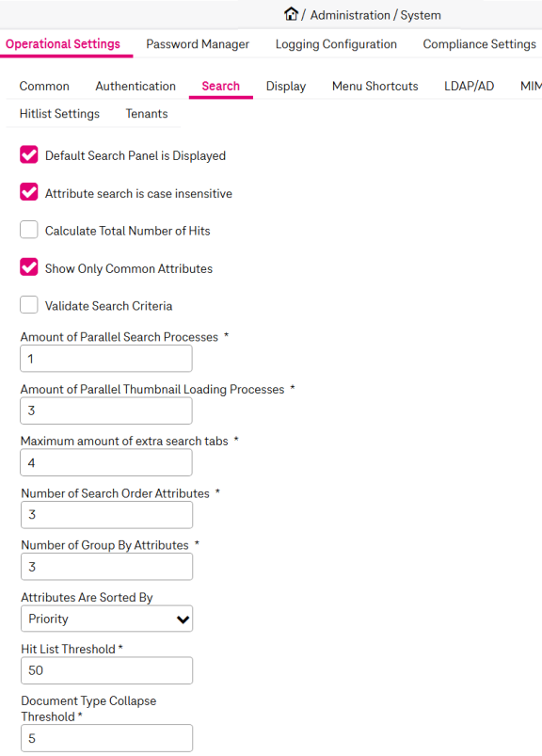Select the Tenants tab

[x=147, y=114]
